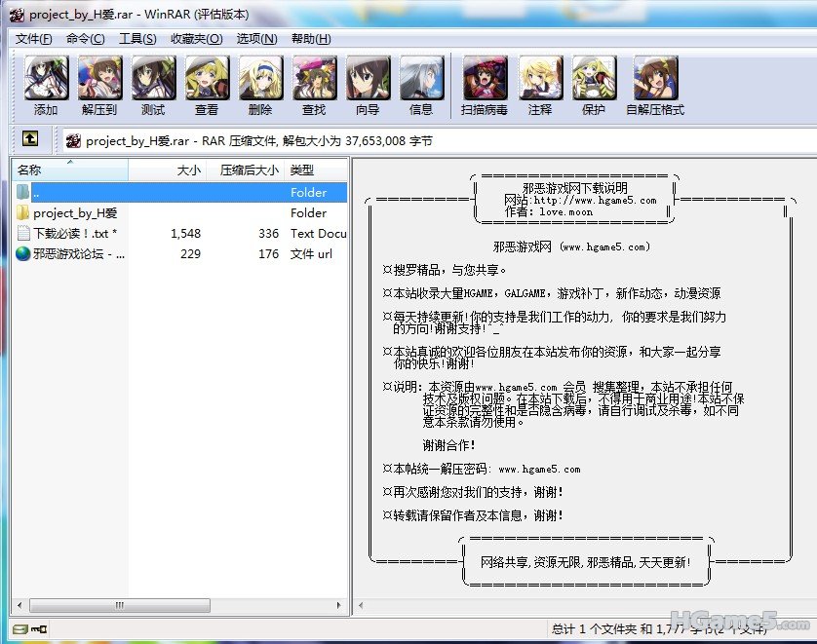817x644 pixels.
Task: Click the 添加 (Add) toolbar icon
Action: point(47,78)
